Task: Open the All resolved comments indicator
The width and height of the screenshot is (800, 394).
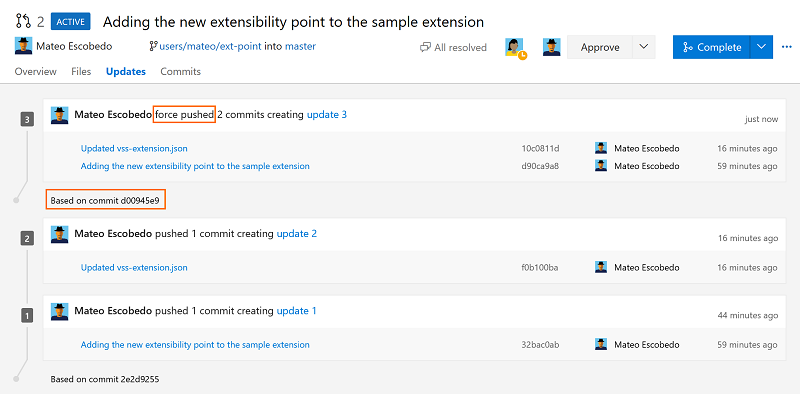Action: point(453,47)
